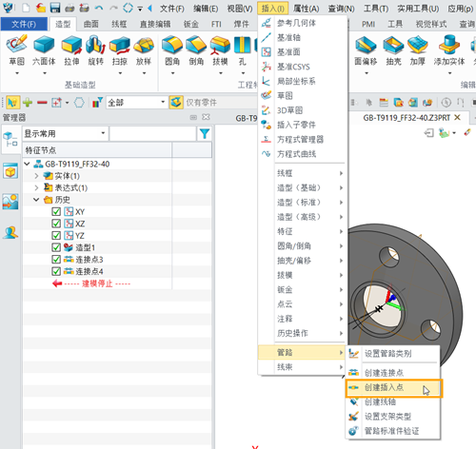Click the manager search input field
476x449 pixels.
(x=152, y=133)
